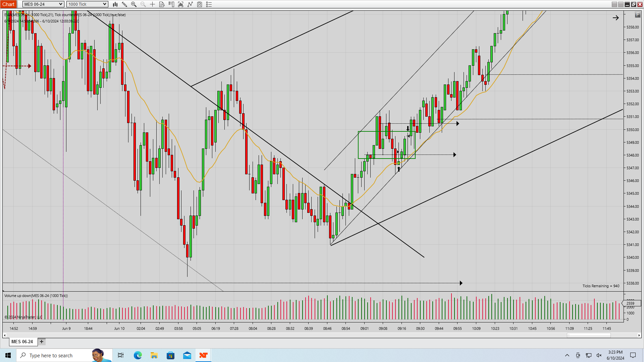Viewport: 644px width, 362px height.
Task: Click the second grey link button in title bar
Action: 621,4
